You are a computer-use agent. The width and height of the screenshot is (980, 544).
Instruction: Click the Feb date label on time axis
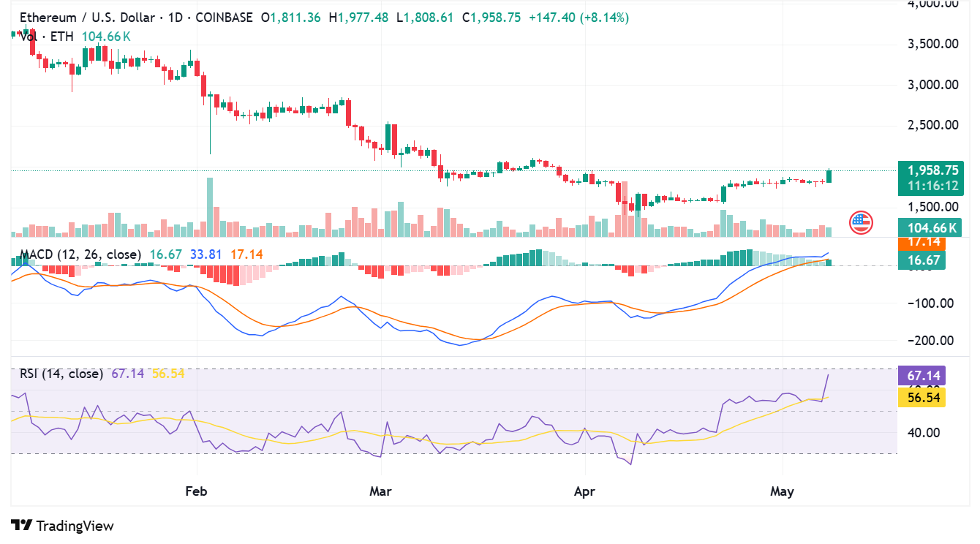[x=197, y=491]
